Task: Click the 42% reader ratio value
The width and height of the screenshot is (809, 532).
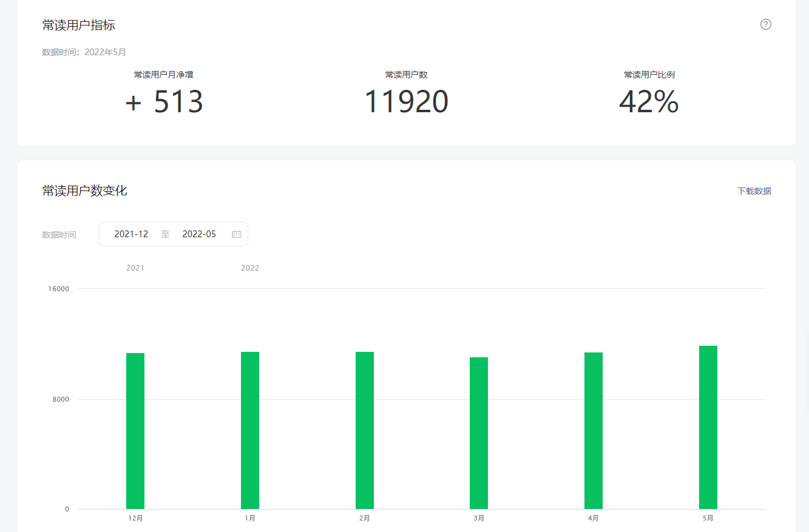Action: tap(649, 102)
